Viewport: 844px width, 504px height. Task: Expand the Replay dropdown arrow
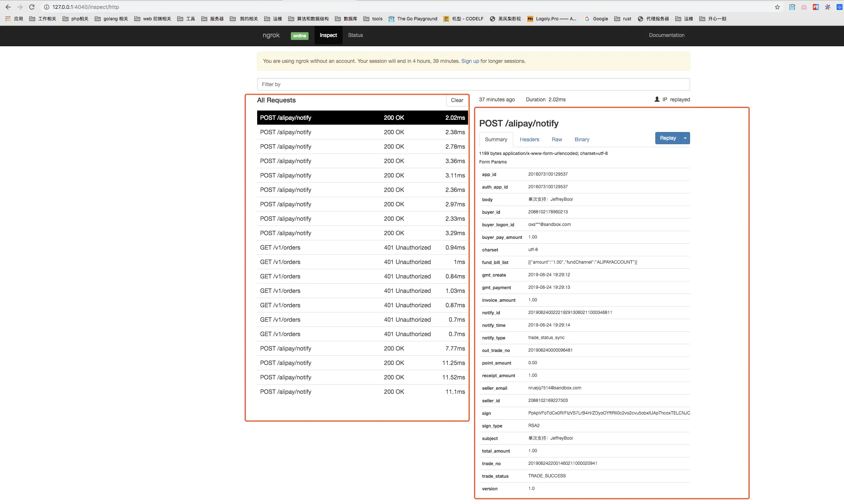685,138
